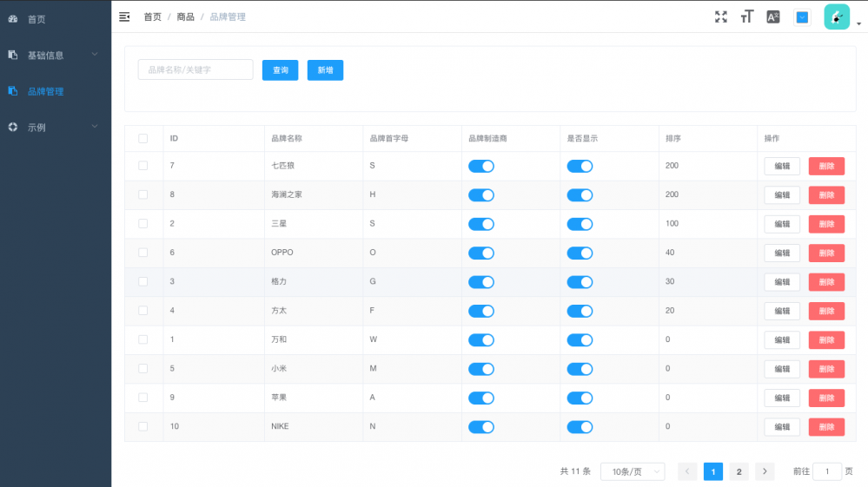Open 首页 in the sidebar

click(56, 19)
